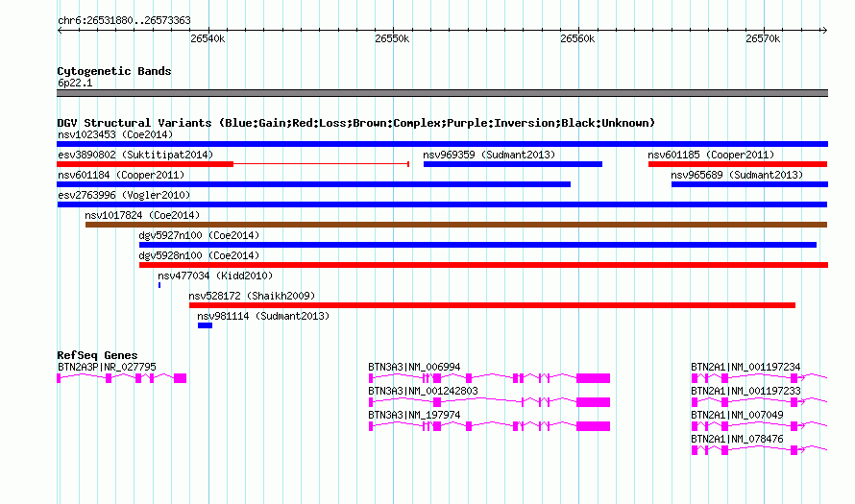Image resolution: width=855 pixels, height=504 pixels.
Task: Open the BTN2A1|NM_007049 transcript label
Action: click(737, 415)
